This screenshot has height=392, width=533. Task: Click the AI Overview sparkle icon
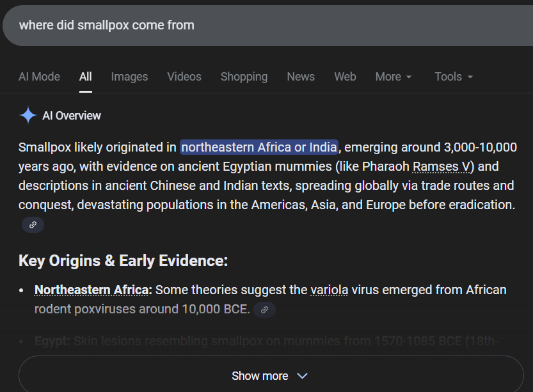[x=28, y=116]
